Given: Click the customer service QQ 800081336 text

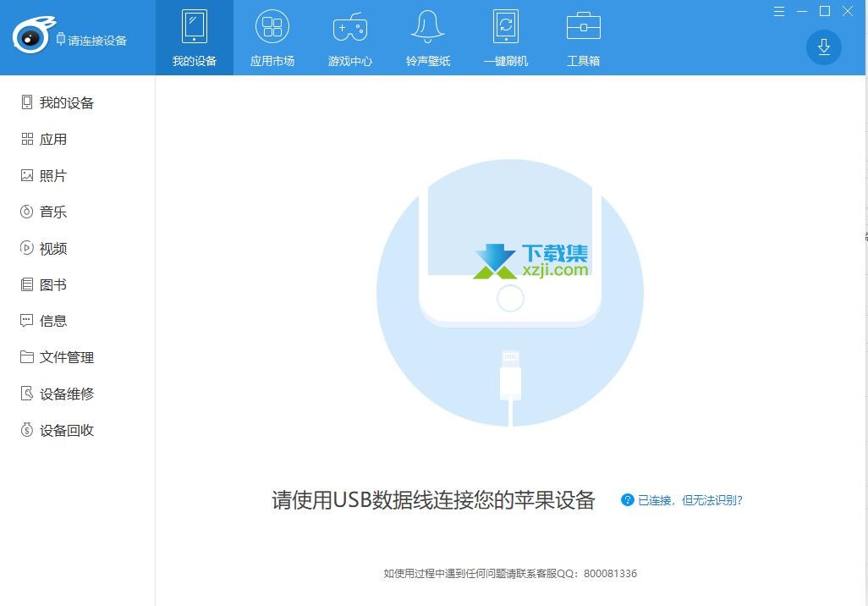Looking at the screenshot, I should pos(510,573).
